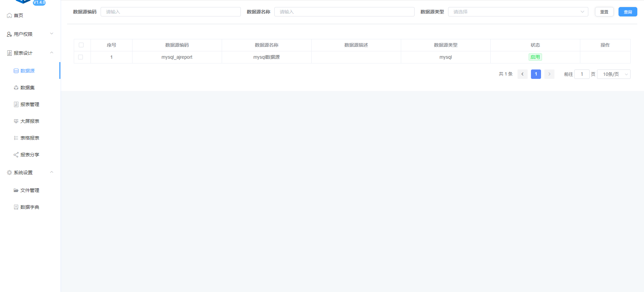
Task: Click the 共 1 条 total count text
Action: point(505,74)
